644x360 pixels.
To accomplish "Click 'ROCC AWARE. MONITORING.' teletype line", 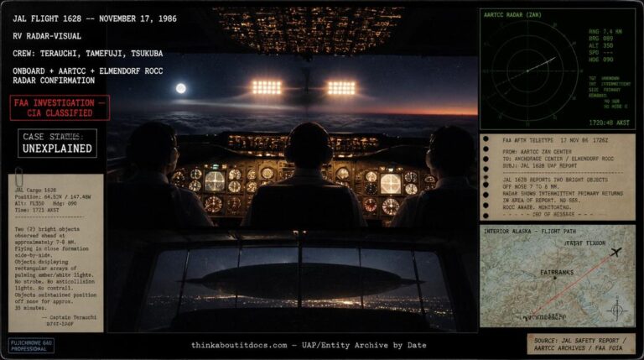I will click(538, 207).
